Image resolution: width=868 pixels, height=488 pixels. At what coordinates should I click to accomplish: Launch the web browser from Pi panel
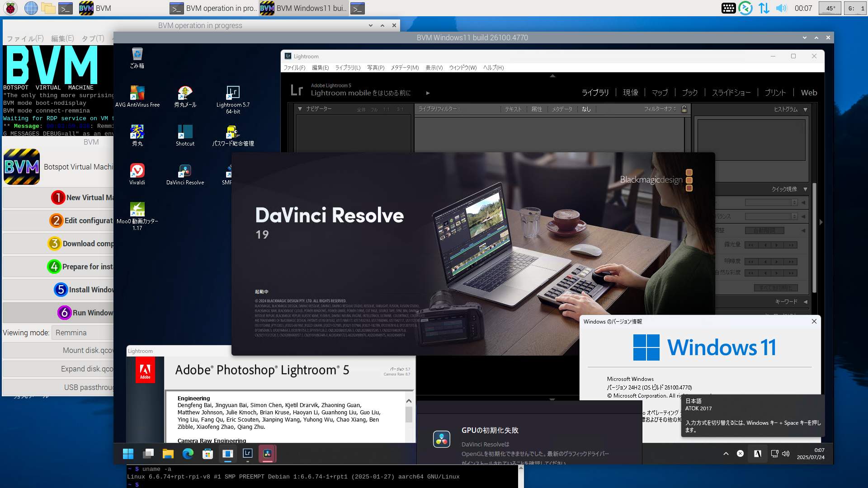click(31, 8)
